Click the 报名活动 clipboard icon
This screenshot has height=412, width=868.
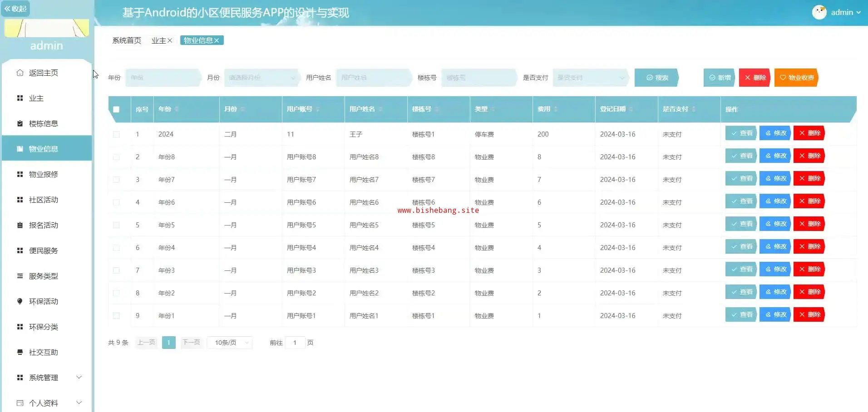coord(20,225)
